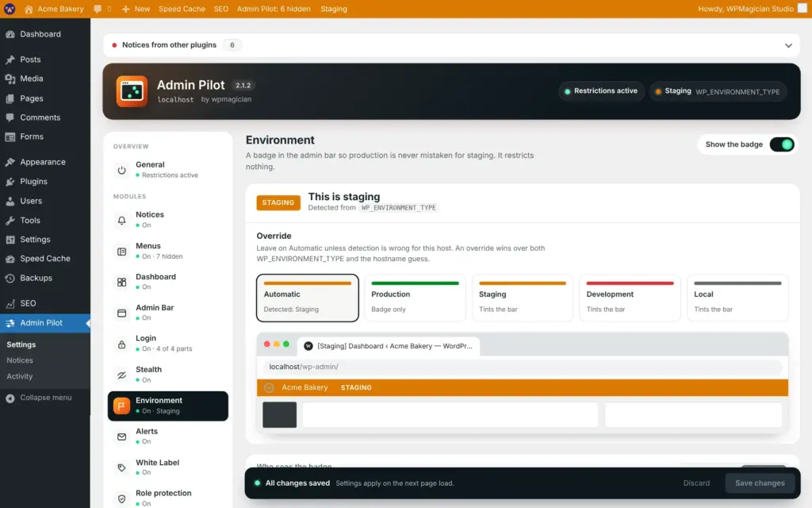Open Notices submenu under Admin Pilot
The width and height of the screenshot is (812, 508).
tap(20, 360)
